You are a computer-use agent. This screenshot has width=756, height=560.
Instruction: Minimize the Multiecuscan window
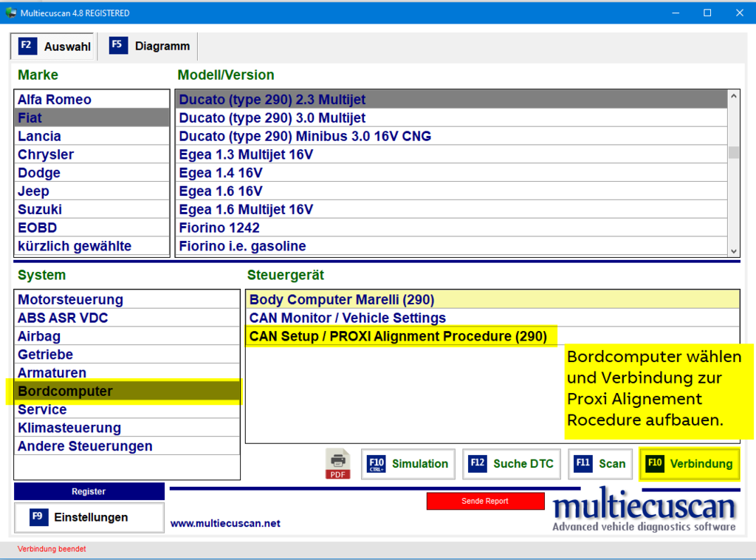[676, 13]
